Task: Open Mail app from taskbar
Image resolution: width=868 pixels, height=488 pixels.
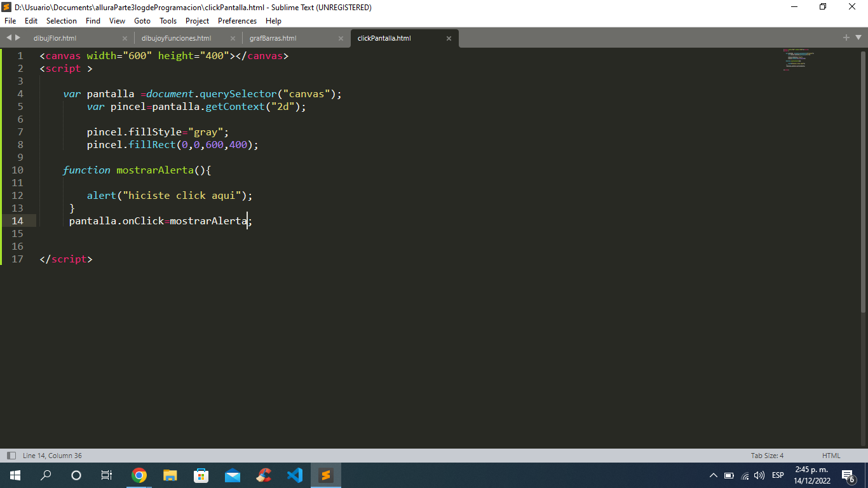Action: click(x=233, y=475)
